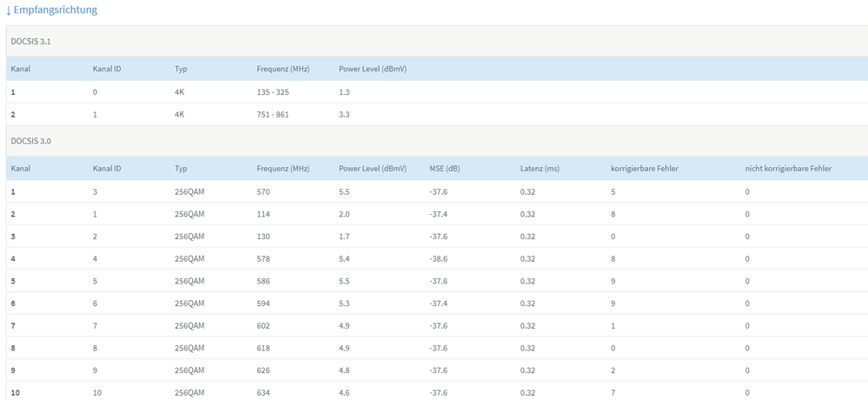Click frequency range 751 - 861
The height and width of the screenshot is (401, 868).
coord(273,114)
